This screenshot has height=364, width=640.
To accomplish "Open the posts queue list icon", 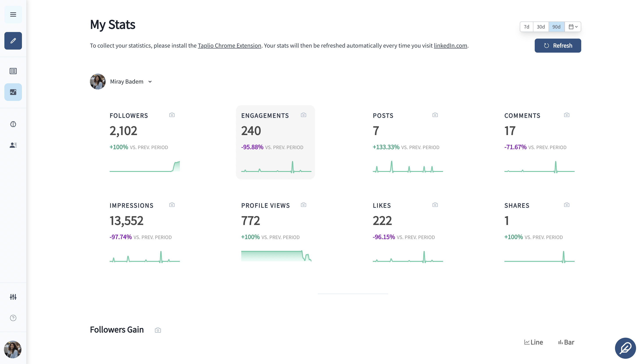I will pos(13,71).
